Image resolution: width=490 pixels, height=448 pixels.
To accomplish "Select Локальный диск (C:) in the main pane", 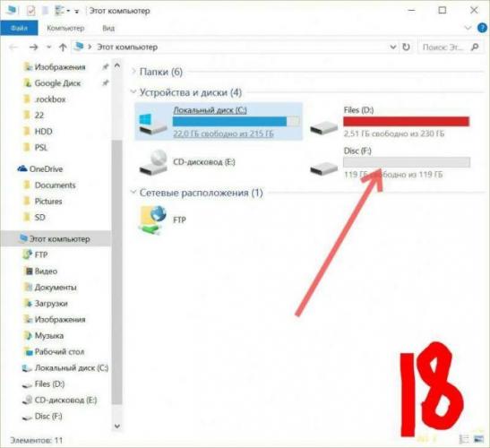I will (x=219, y=121).
